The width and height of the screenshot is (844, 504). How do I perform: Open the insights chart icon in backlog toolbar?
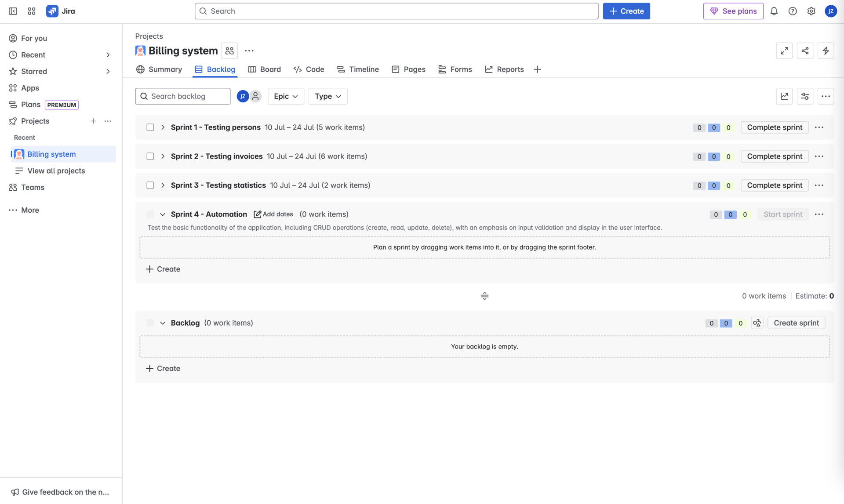(784, 96)
